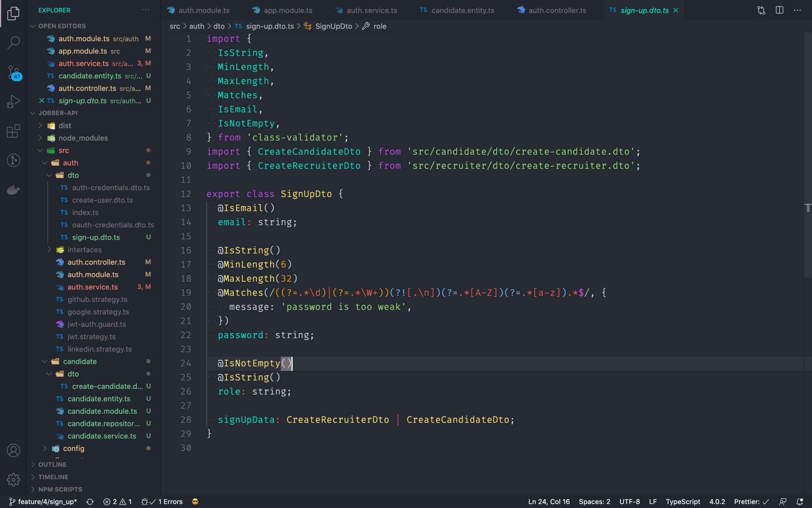Open the Extensions view icon
The image size is (812, 508).
14,131
